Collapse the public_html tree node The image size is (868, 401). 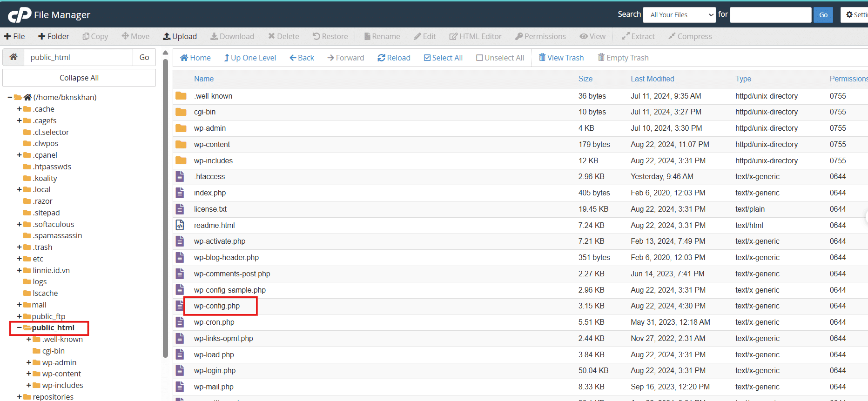click(20, 328)
